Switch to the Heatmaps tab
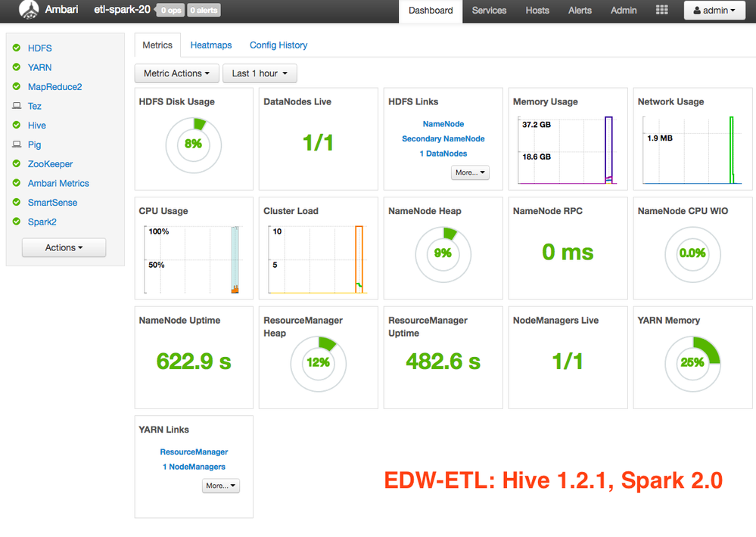Viewport: 756px width, 537px height. click(211, 45)
